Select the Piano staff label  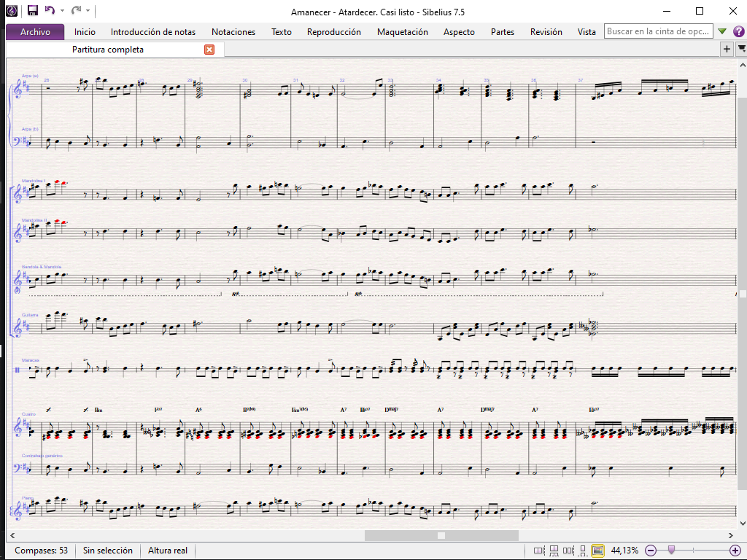click(27, 498)
